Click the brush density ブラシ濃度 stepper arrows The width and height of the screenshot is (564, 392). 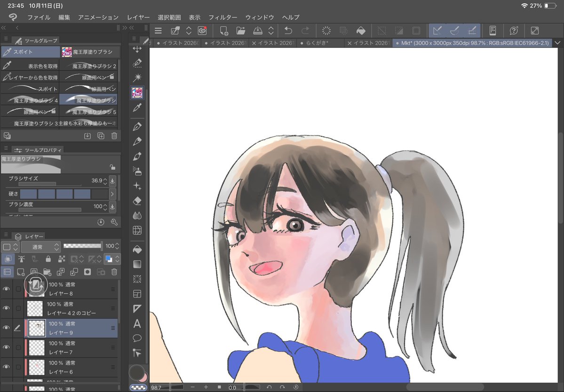click(x=105, y=207)
